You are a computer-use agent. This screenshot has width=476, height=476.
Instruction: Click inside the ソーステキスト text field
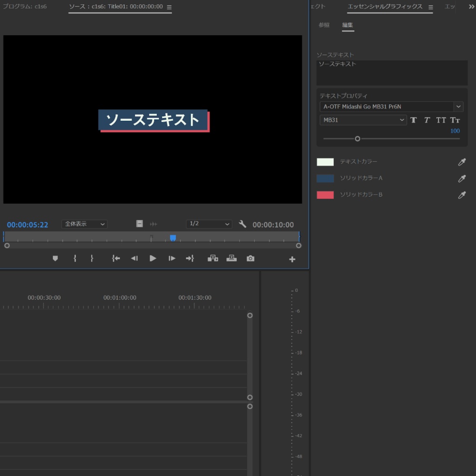point(392,72)
